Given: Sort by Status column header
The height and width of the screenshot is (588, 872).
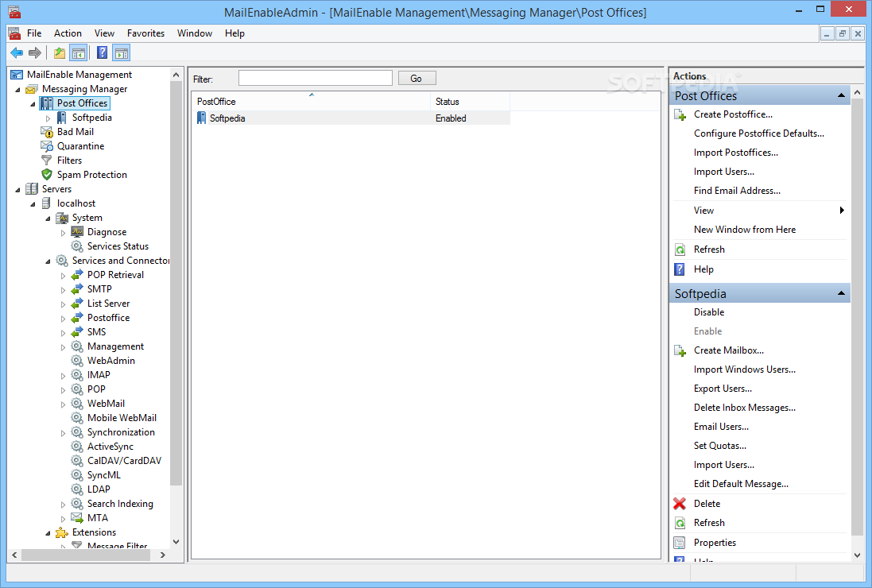Looking at the screenshot, I should (x=470, y=102).
